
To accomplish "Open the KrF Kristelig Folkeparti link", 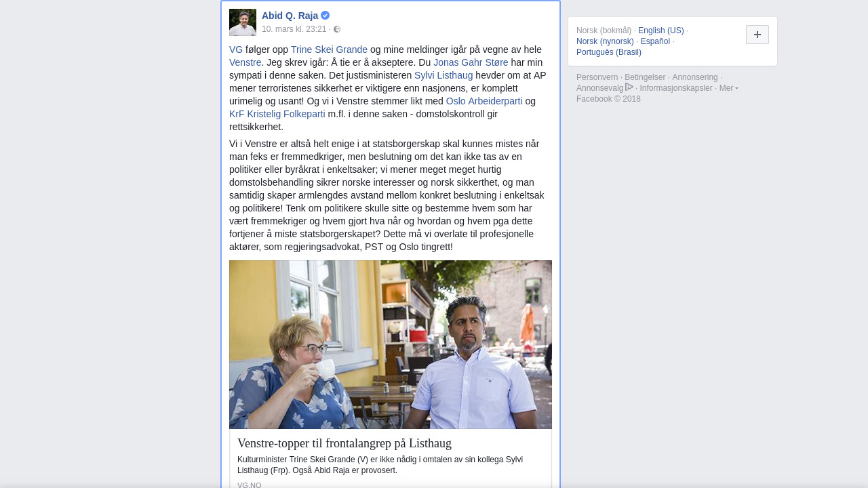I will [x=277, y=114].
